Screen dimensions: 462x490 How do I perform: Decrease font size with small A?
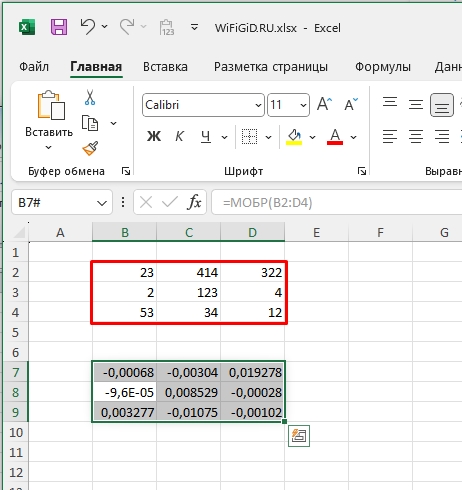click(351, 104)
